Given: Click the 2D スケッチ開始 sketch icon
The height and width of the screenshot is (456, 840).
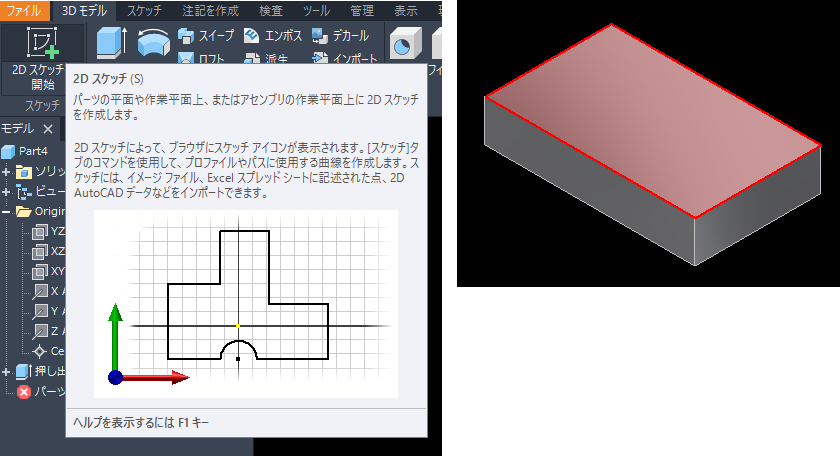Looking at the screenshot, I should (42, 42).
